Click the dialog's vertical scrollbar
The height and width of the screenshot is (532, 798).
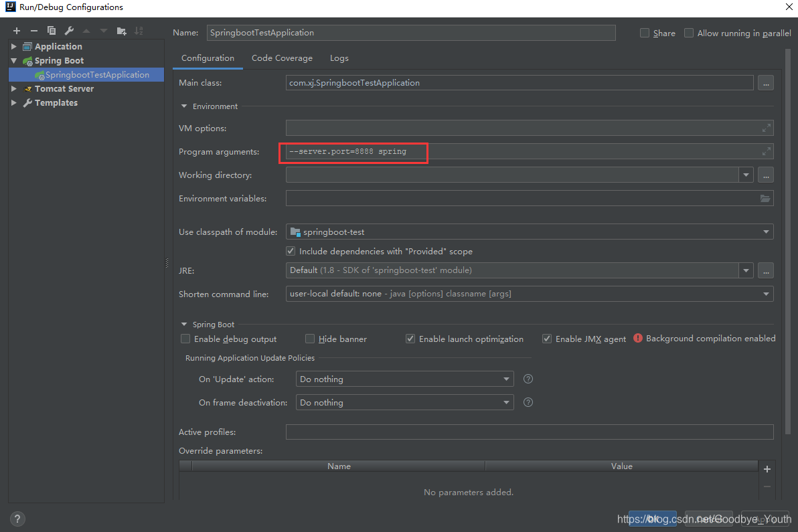pyautogui.click(x=788, y=242)
